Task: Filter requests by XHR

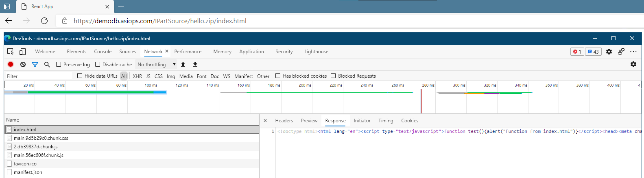Action: [138, 76]
